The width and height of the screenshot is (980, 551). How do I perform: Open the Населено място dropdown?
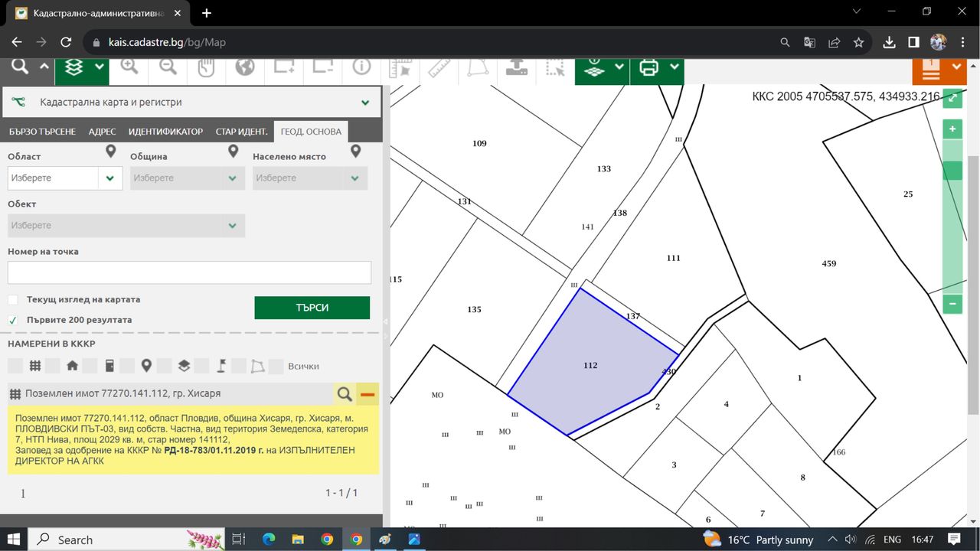(x=310, y=178)
